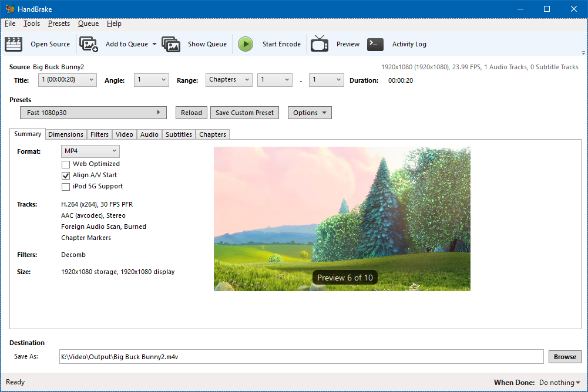Screen dimensions: 588x392
Task: Open the Queue menu
Action: (x=88, y=23)
